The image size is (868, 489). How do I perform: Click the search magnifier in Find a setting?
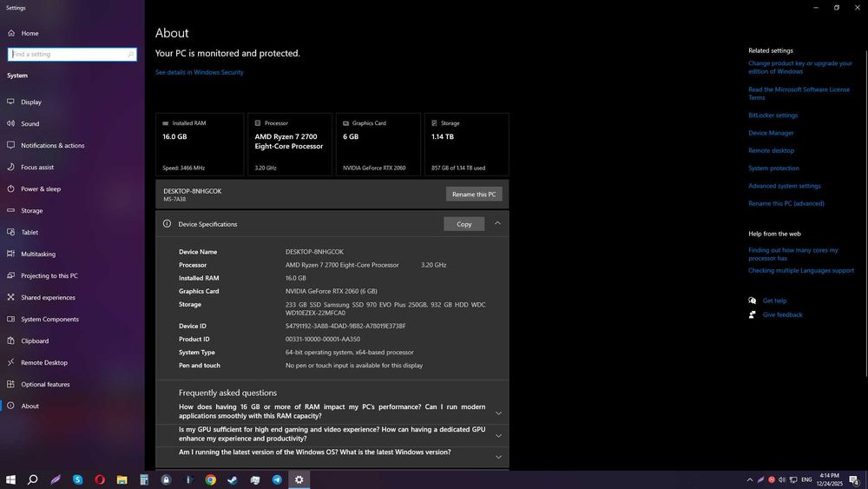click(131, 54)
